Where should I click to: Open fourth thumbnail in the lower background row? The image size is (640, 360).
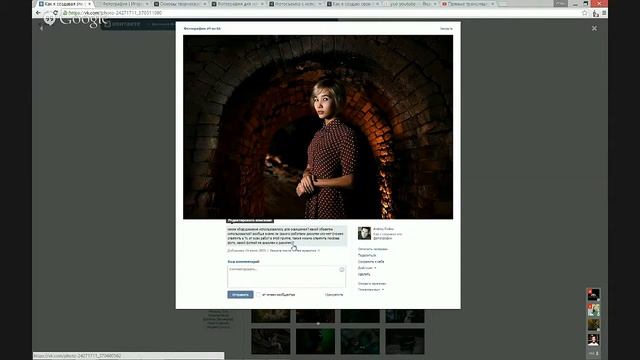tap(405, 341)
